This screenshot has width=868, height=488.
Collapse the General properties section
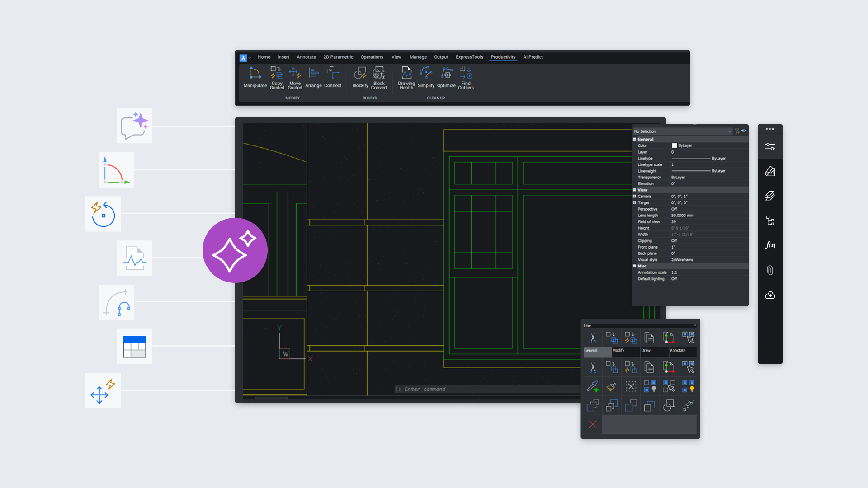[635, 139]
